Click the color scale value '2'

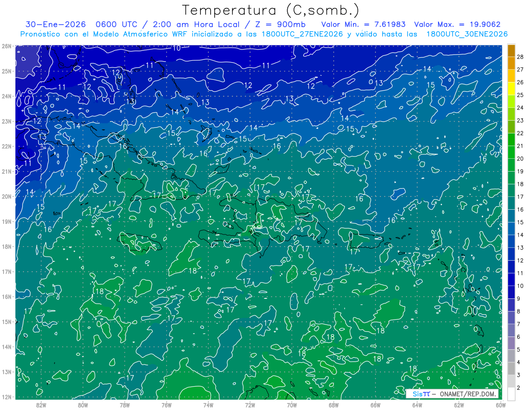519,388
